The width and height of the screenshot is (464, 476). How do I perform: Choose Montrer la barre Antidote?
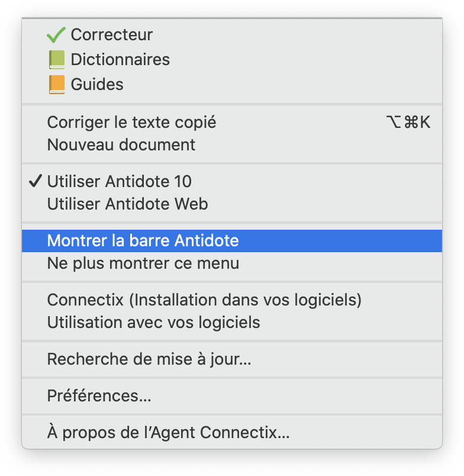click(143, 241)
